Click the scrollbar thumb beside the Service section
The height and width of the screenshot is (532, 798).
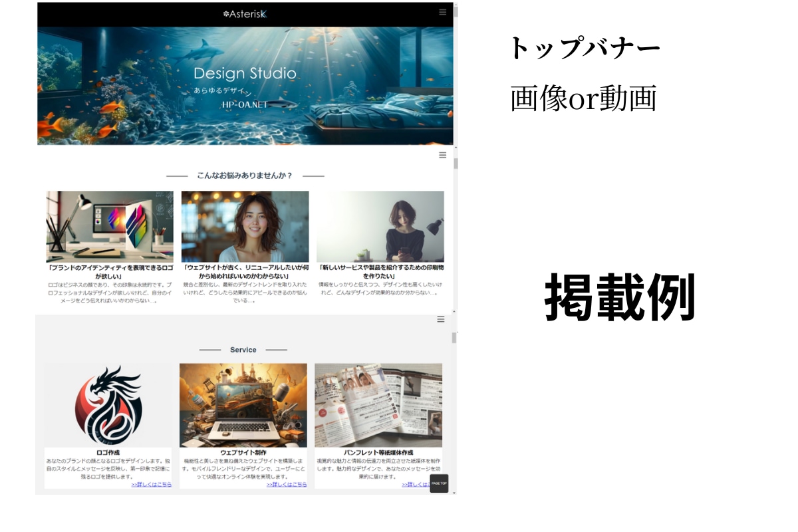tap(455, 338)
